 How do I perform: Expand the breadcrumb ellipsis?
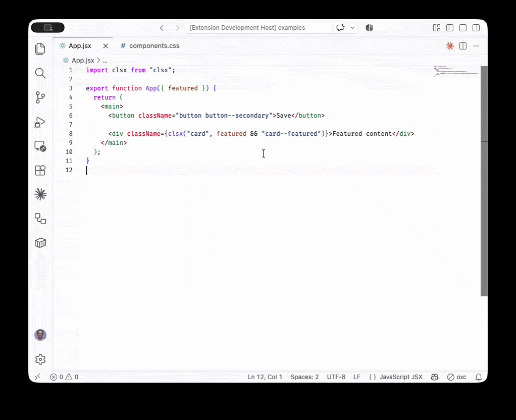coord(105,61)
